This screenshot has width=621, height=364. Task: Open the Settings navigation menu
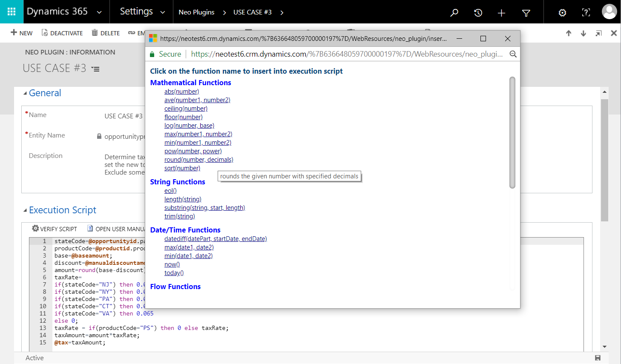tap(136, 11)
